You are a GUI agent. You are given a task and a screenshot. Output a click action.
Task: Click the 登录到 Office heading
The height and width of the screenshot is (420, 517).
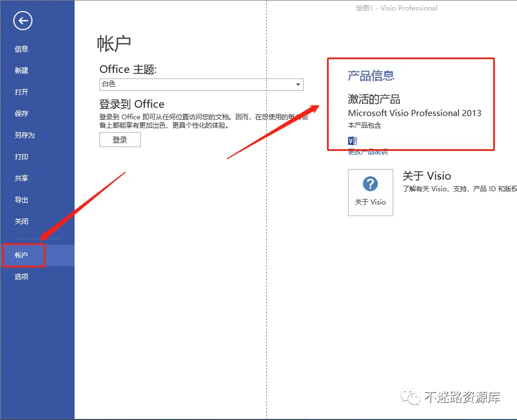pos(132,104)
